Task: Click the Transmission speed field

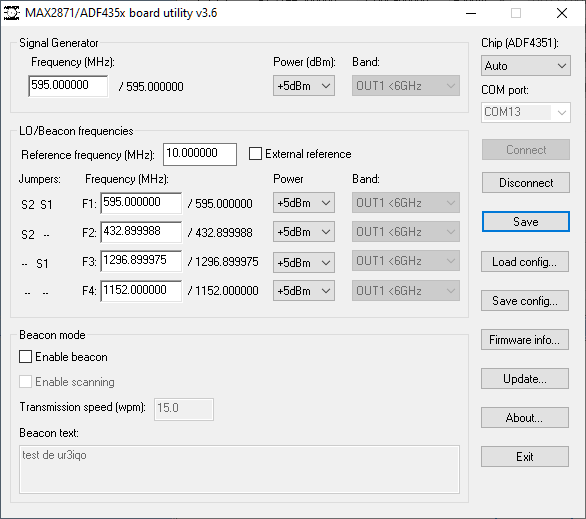Action: click(x=184, y=409)
